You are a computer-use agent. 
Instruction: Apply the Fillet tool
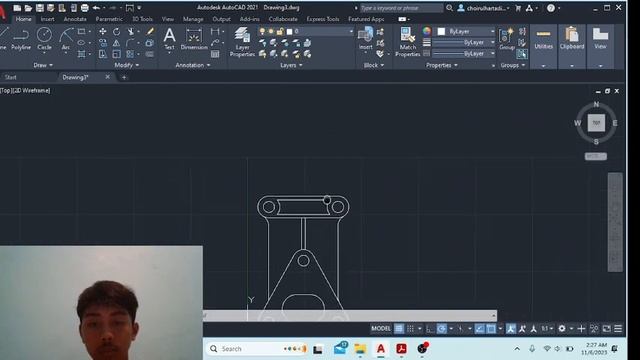pos(131,42)
